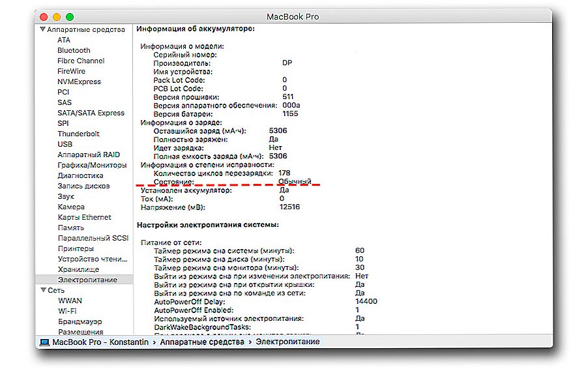Click Аппаратные средства in the path bar
Image resolution: width=588 pixels, height=371 pixels.
[x=201, y=342]
